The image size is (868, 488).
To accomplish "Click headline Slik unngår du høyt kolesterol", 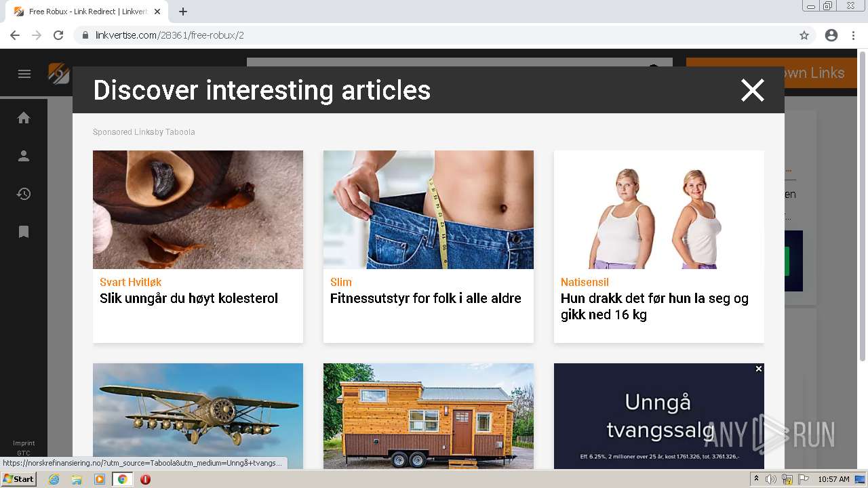I will click(189, 298).
